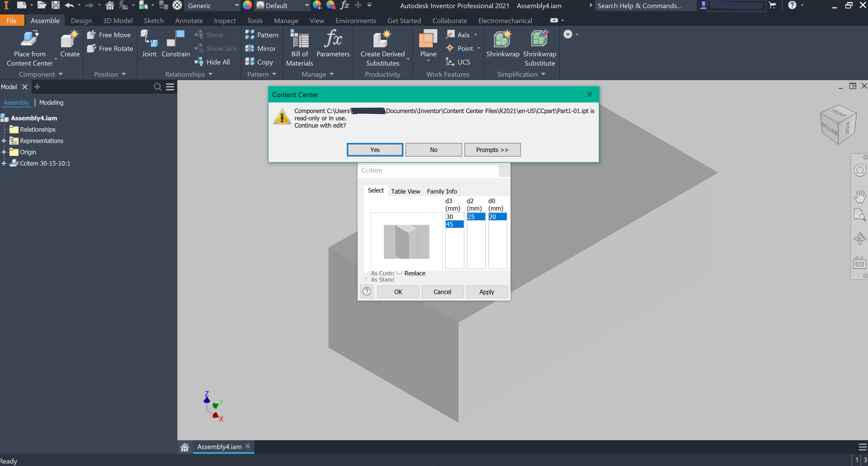The height and width of the screenshot is (466, 868).
Task: Click the appearance color wheel icon
Action: (247, 5)
